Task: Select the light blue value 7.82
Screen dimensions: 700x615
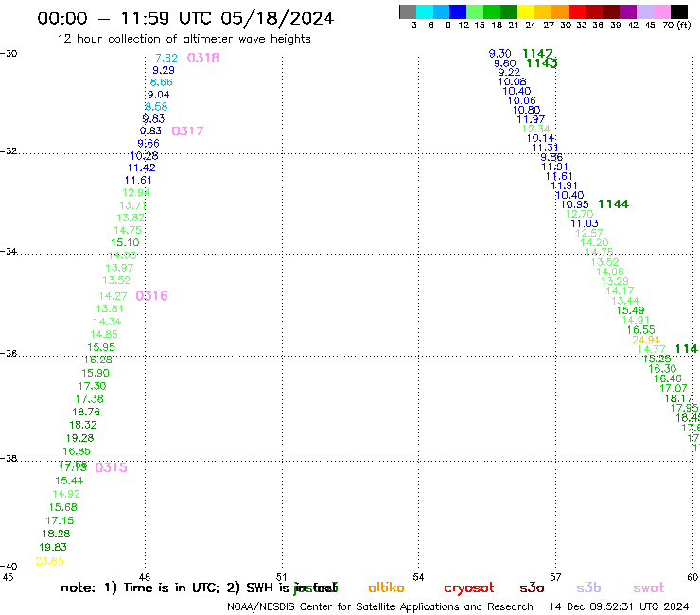Action: click(x=166, y=58)
